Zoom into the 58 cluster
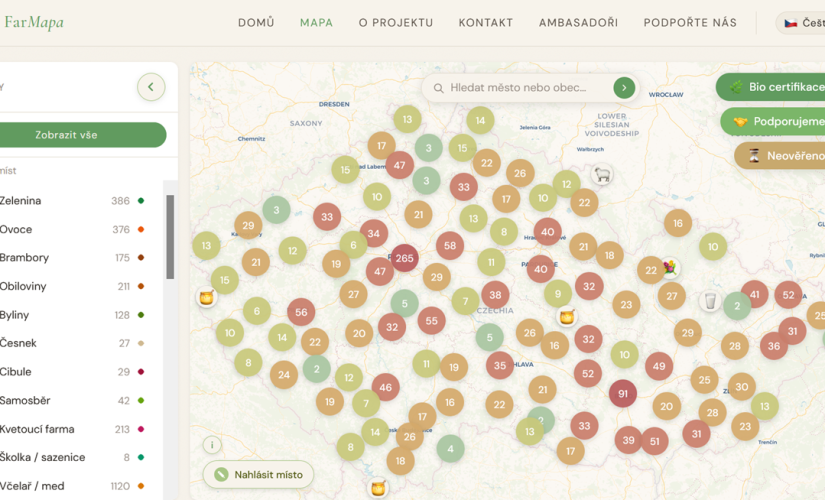 click(x=450, y=246)
